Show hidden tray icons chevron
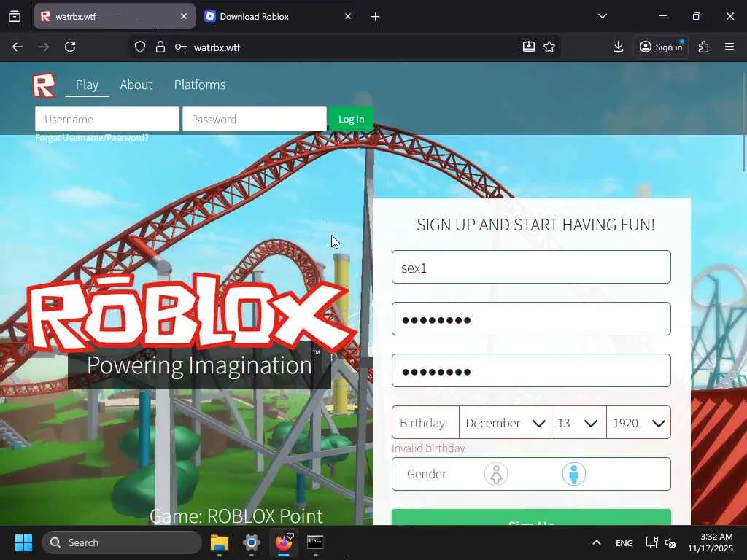The height and width of the screenshot is (560, 747). click(597, 542)
